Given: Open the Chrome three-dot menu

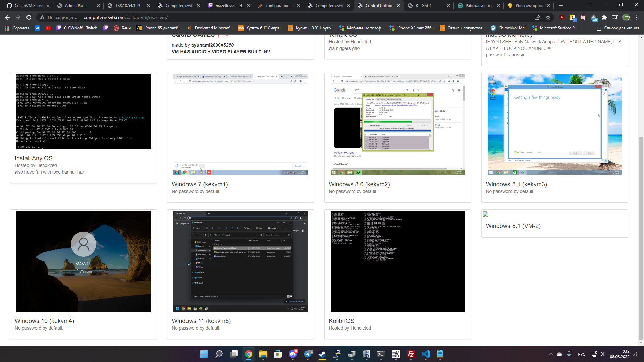Looking at the screenshot, I should click(637, 17).
